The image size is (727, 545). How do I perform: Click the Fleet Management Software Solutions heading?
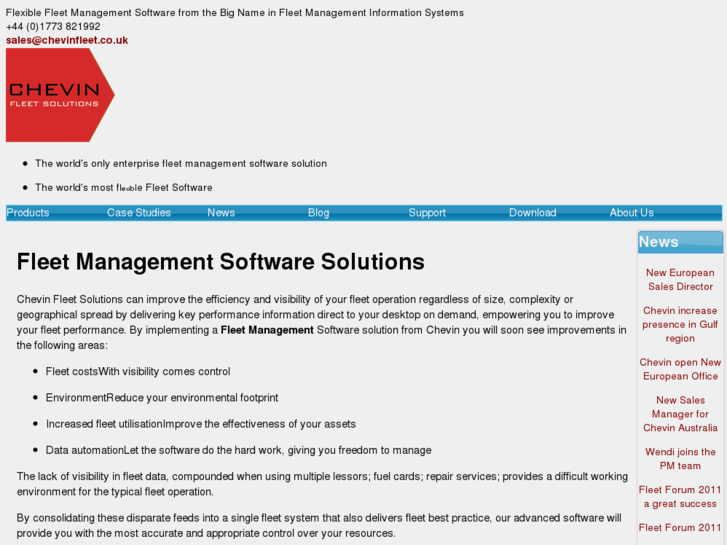221,262
